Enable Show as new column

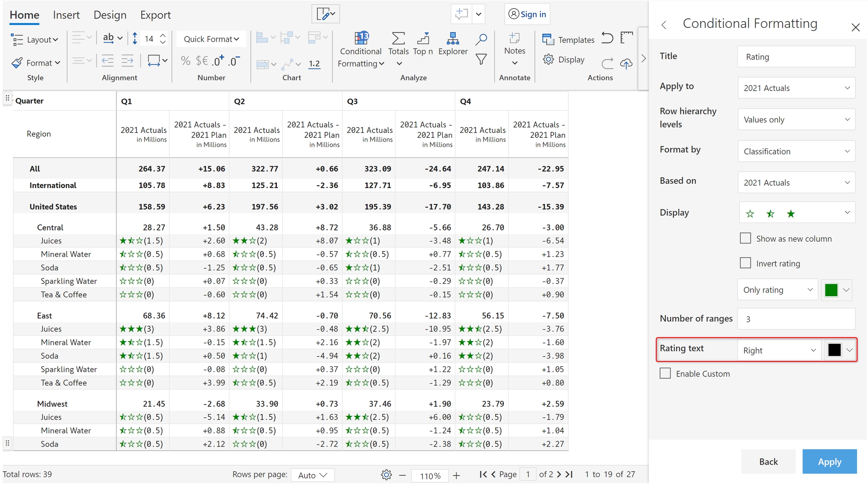[745, 238]
